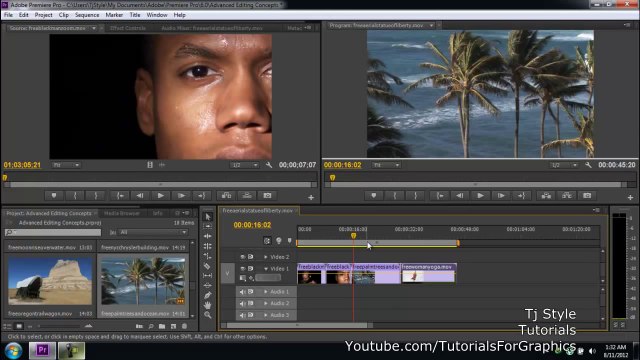Create new bin in Project panel
This screenshot has height=360, width=640.
tap(162, 326)
